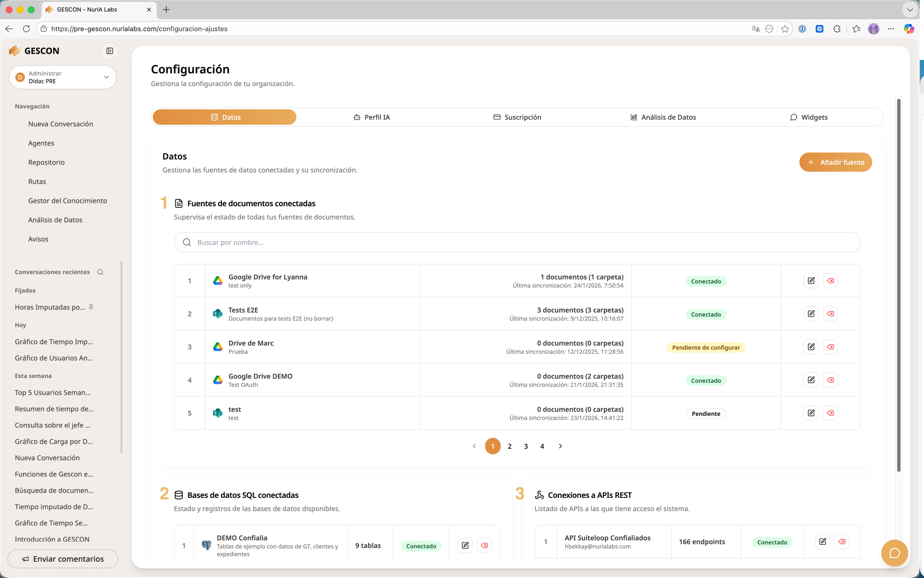This screenshot has height=578, width=924.
Task: Open the floating chat bubble icon
Action: click(894, 553)
